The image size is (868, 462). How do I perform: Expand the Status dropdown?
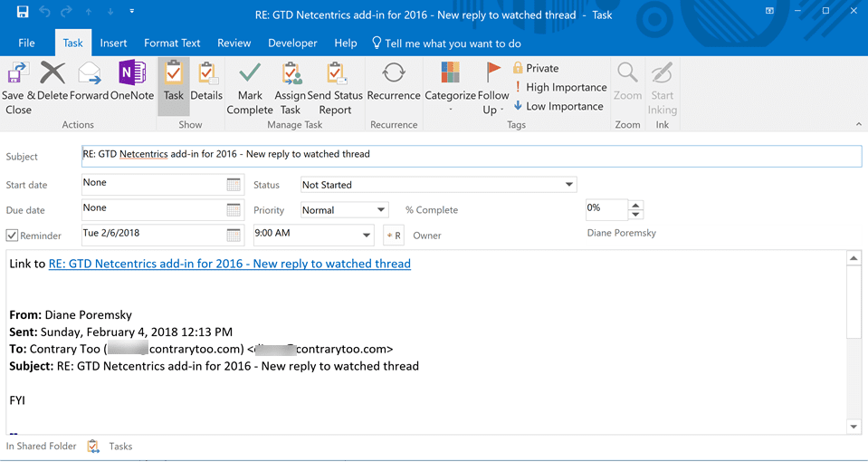tap(568, 185)
